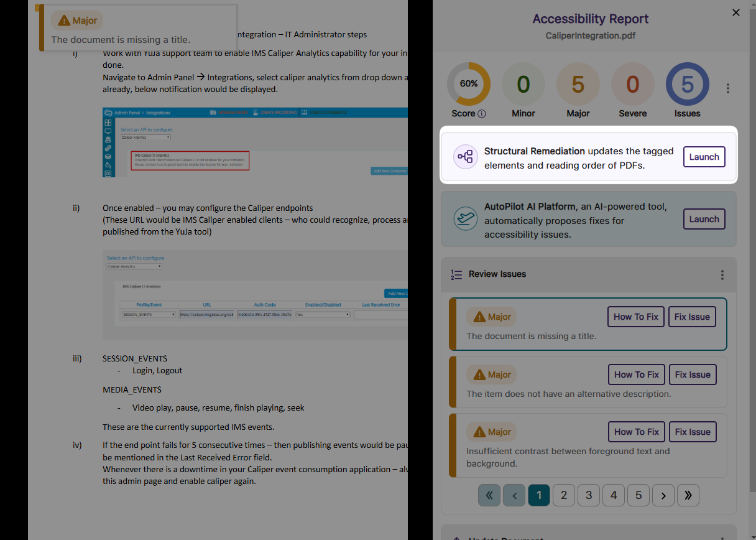Open How To Fix for insufficient contrast
Image resolution: width=756 pixels, height=540 pixels.
click(x=635, y=432)
